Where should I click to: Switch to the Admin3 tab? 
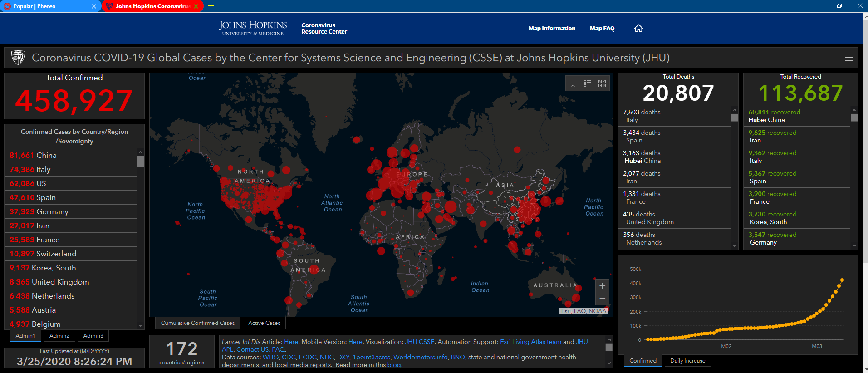[93, 336]
